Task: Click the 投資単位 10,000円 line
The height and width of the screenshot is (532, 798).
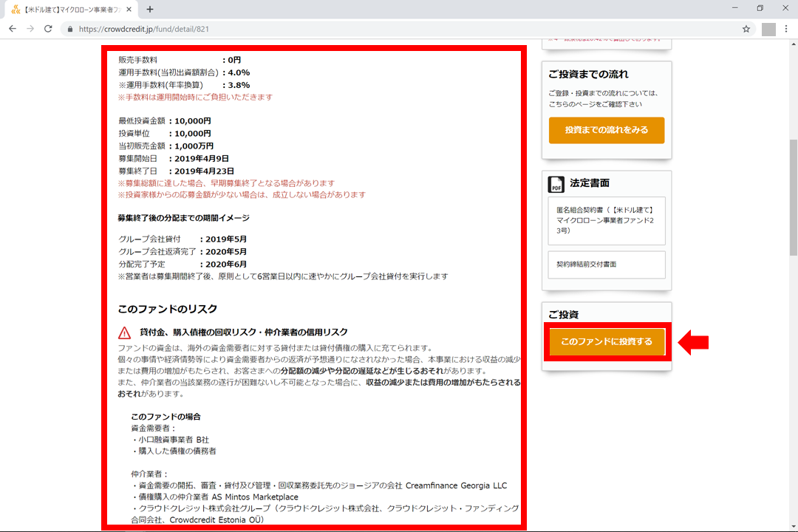Action: click(164, 134)
